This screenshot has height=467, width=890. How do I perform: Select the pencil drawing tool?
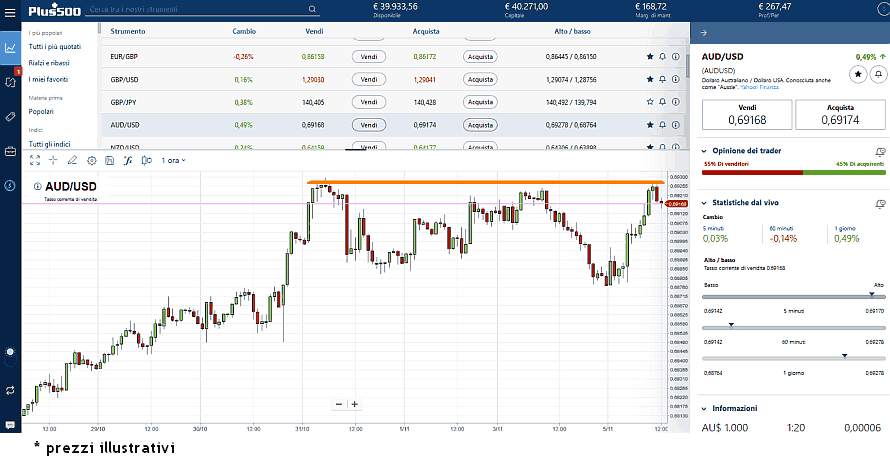[x=72, y=160]
